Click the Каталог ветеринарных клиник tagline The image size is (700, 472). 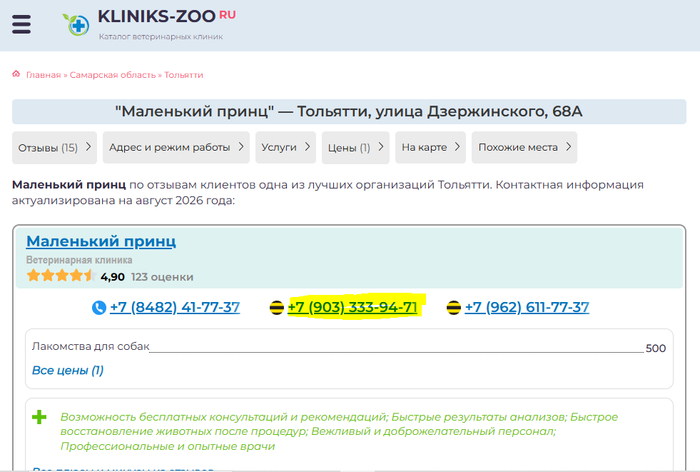click(x=161, y=37)
